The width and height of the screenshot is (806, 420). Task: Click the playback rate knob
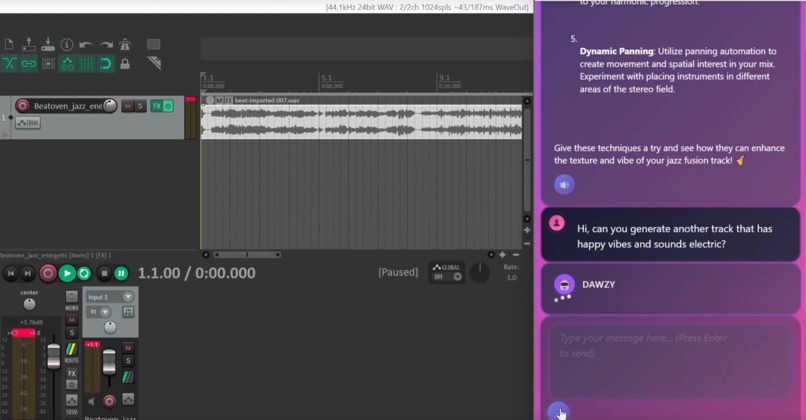(x=480, y=272)
